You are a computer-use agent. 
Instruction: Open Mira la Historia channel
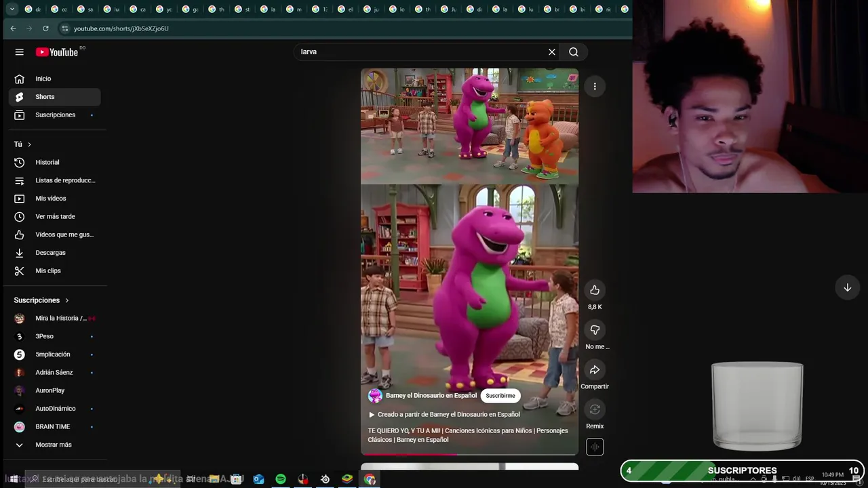pyautogui.click(x=54, y=319)
